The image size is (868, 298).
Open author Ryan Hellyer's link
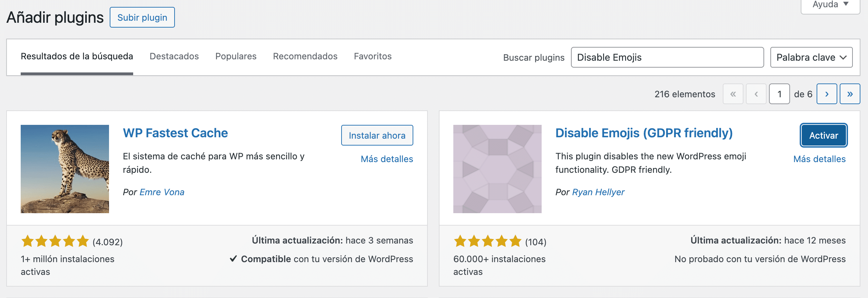tap(598, 192)
